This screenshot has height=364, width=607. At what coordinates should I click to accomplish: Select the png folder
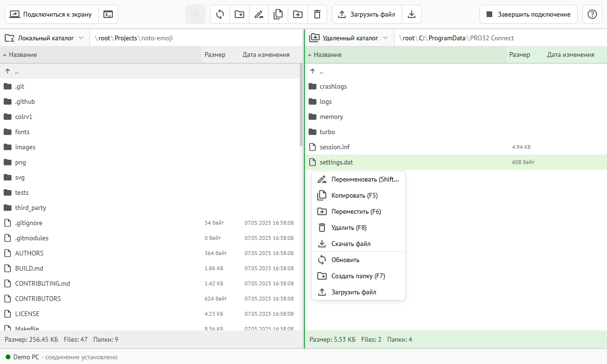pos(150,162)
